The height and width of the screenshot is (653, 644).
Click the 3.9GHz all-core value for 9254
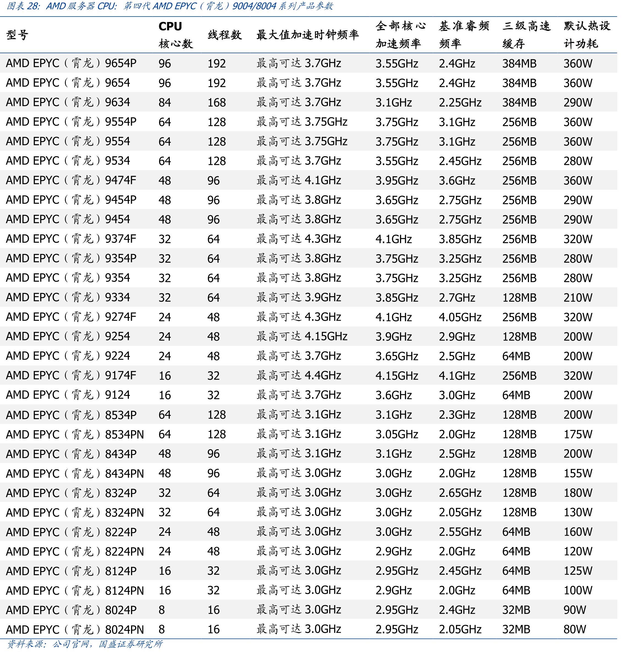tap(394, 337)
